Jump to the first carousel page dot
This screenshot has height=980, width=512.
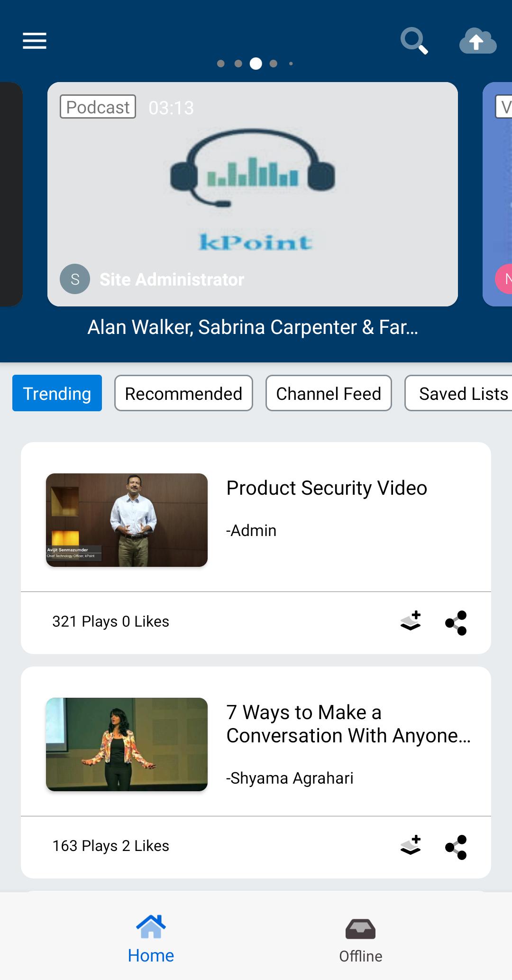[220, 64]
